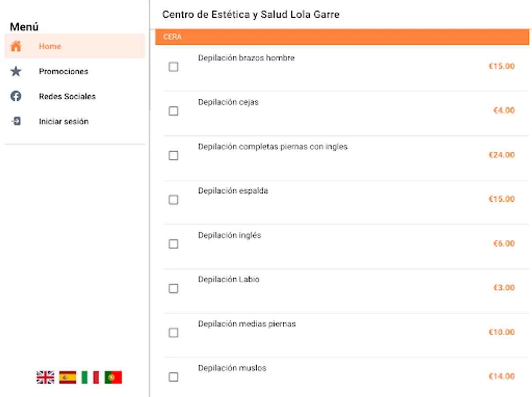Click the Iniciar sesión login icon
This screenshot has height=397, width=532.
(16, 121)
